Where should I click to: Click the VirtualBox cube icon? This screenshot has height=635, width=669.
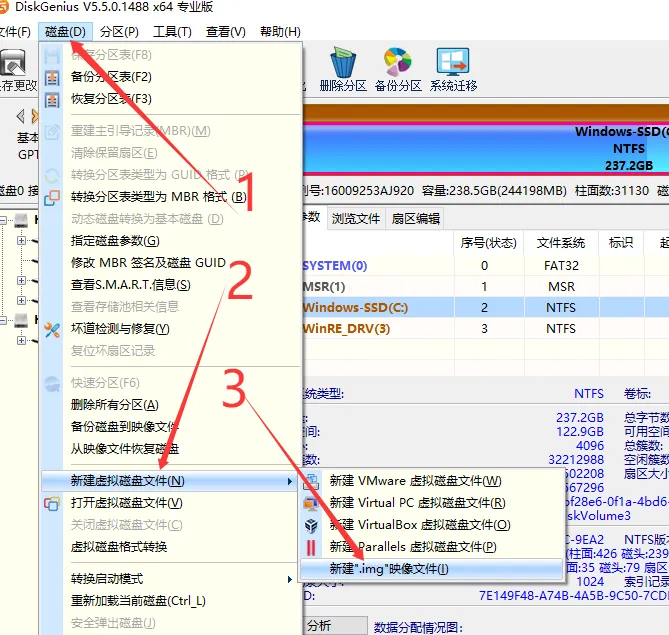point(311,525)
